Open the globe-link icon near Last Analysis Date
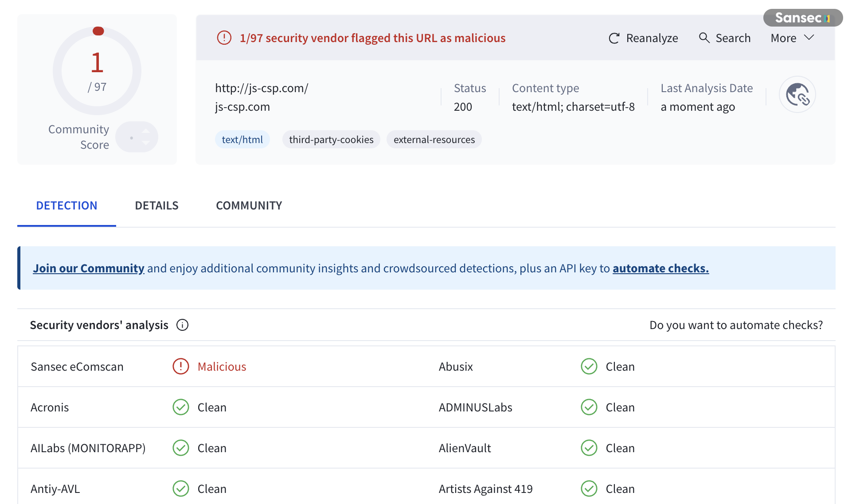 point(797,94)
